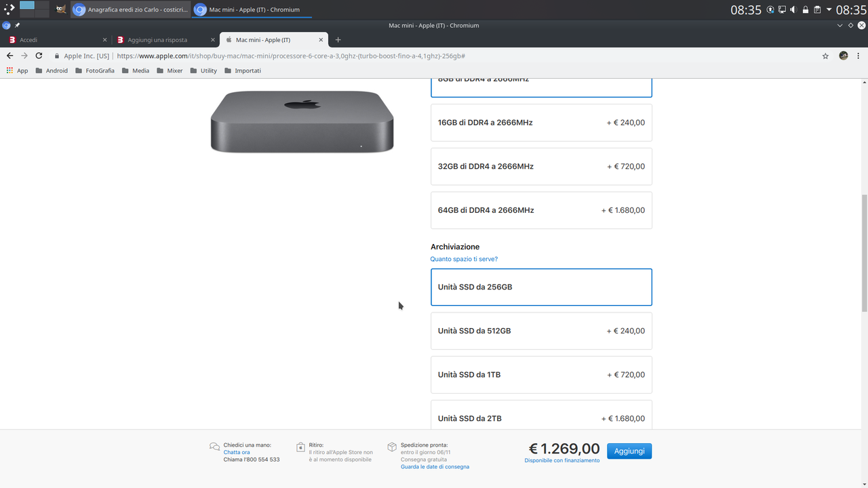Click the virtual desktop pager
Image resolution: width=868 pixels, height=488 pixels.
tap(34, 9)
